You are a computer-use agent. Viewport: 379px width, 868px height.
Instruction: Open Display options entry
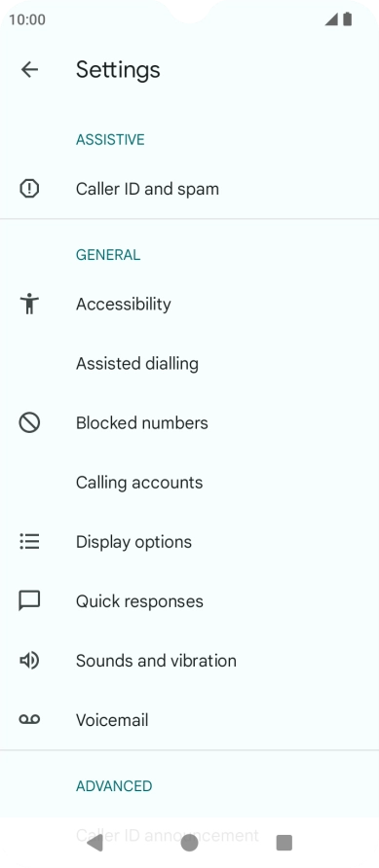point(189,541)
